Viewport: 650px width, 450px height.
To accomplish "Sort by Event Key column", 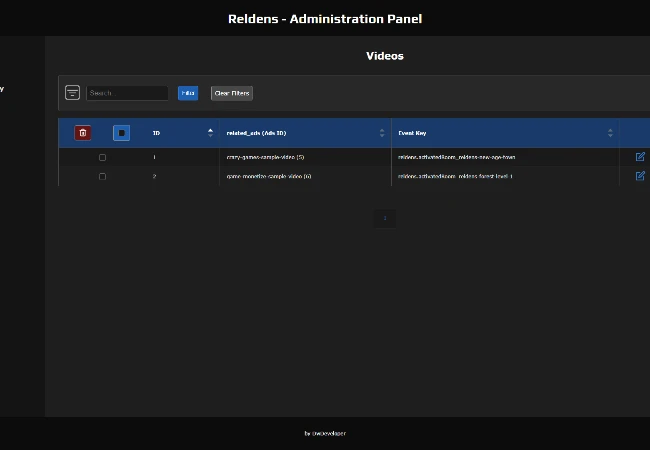I will tap(610, 133).
